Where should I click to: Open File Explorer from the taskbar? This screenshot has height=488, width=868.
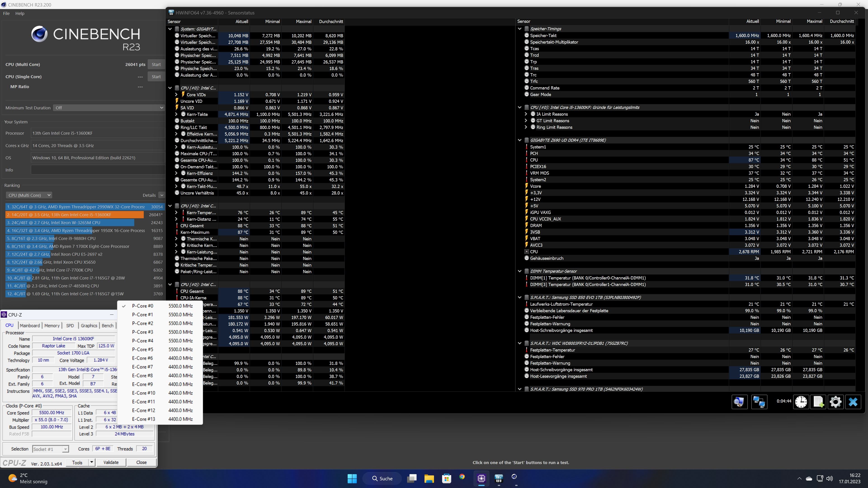pyautogui.click(x=429, y=478)
